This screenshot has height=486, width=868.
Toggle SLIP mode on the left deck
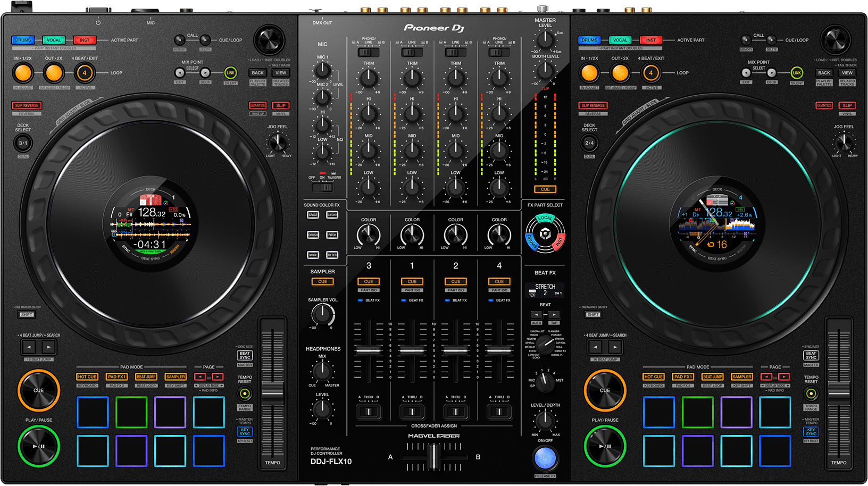tap(281, 105)
